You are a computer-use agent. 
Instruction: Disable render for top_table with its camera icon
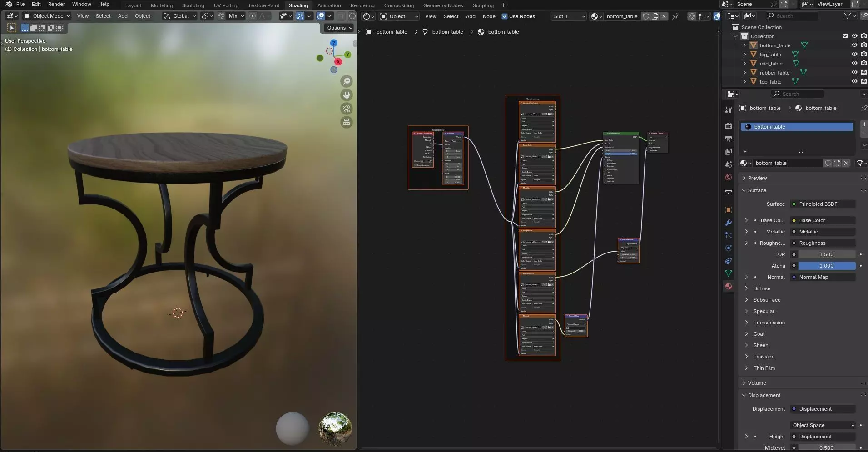(863, 81)
